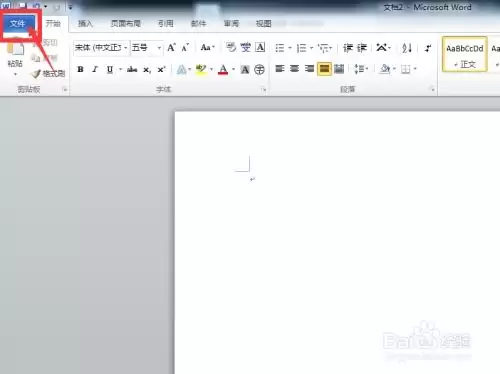The image size is (500, 374).
Task: Open the font color dropdown arrow
Action: point(234,69)
